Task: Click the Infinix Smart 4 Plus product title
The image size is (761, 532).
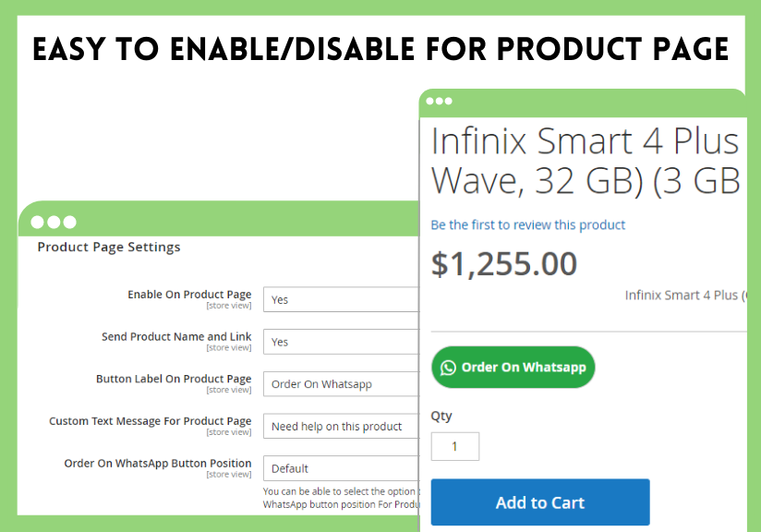Action: click(586, 161)
